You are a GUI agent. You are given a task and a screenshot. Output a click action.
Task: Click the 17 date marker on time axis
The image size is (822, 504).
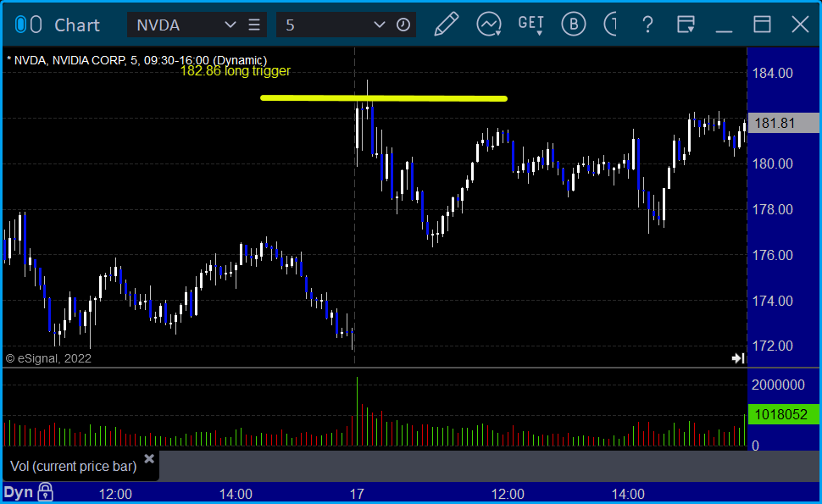(357, 494)
